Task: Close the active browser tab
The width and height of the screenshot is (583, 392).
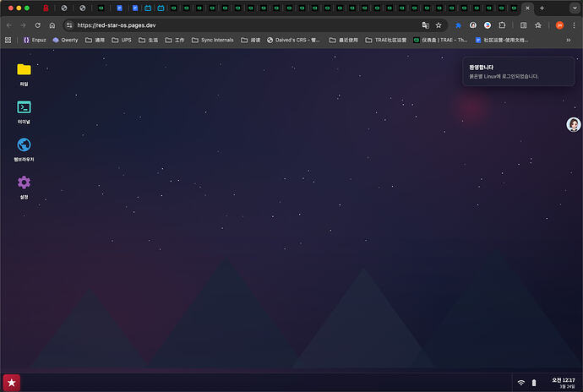Action: 527,8
